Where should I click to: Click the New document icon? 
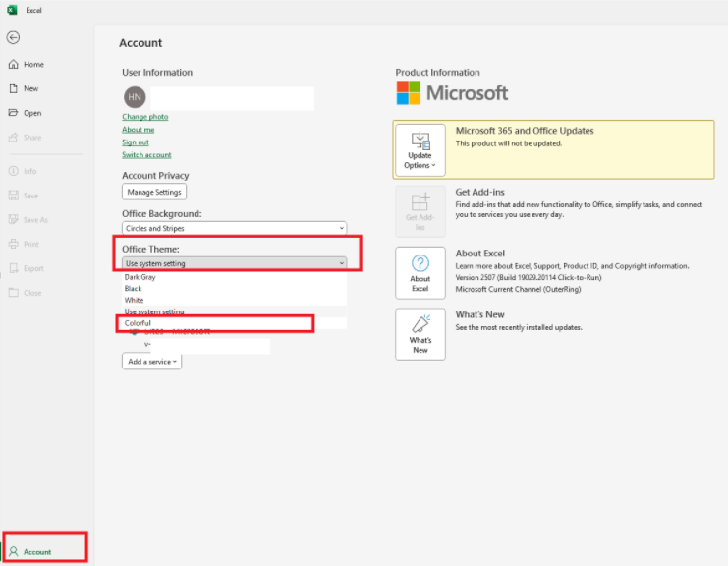[14, 88]
